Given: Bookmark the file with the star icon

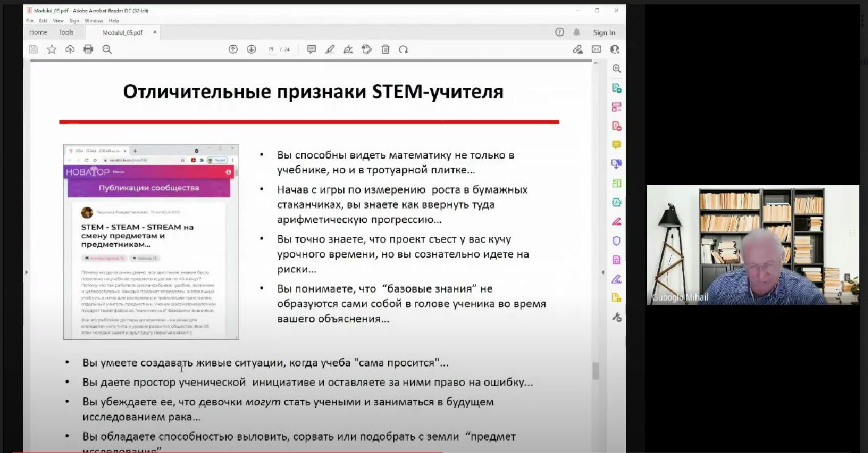Looking at the screenshot, I should click(x=51, y=50).
